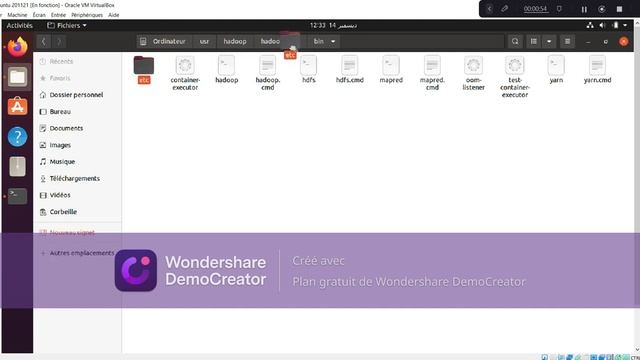Navigate to Ordinateur in path bar

(163, 41)
